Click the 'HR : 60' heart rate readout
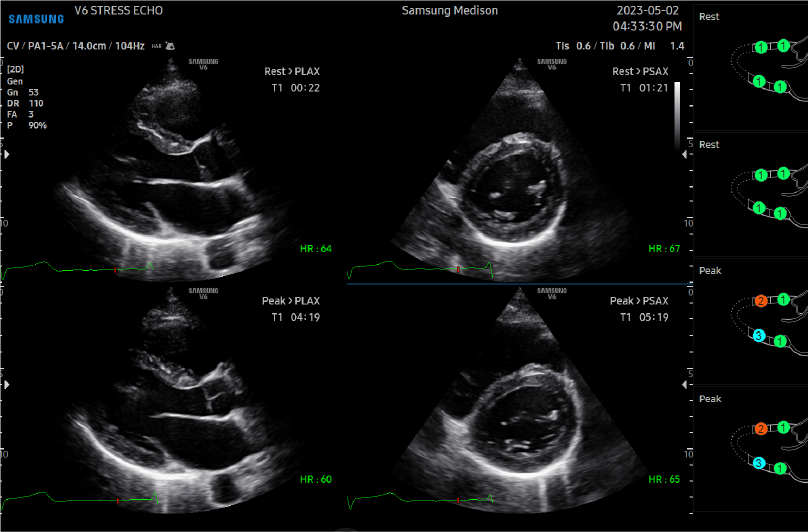This screenshot has height=532, width=808. 316,479
